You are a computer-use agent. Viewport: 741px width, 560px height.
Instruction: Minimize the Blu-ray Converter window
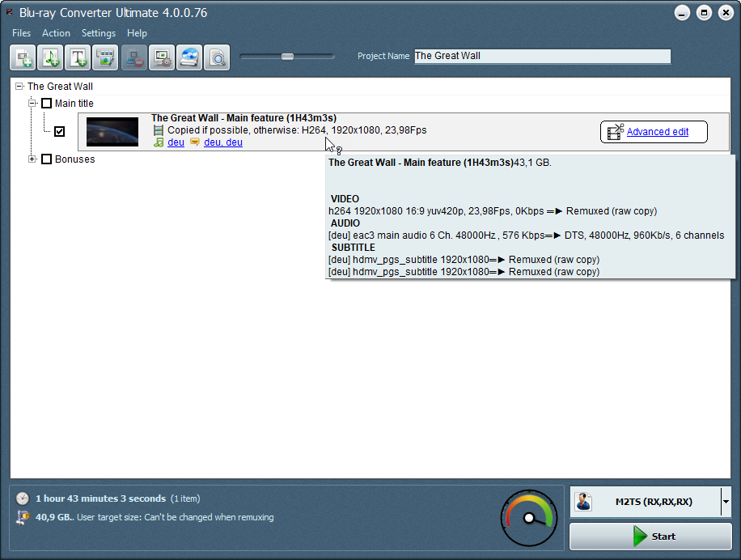click(682, 13)
